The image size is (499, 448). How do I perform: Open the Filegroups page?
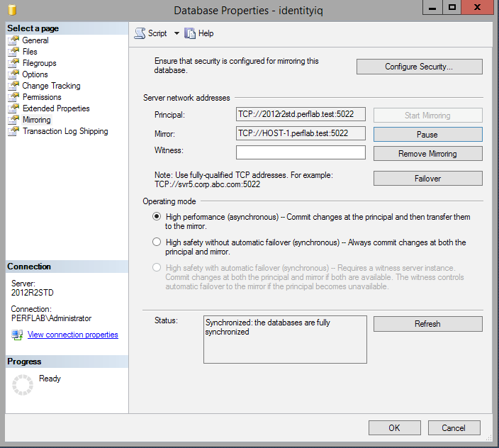[40, 63]
